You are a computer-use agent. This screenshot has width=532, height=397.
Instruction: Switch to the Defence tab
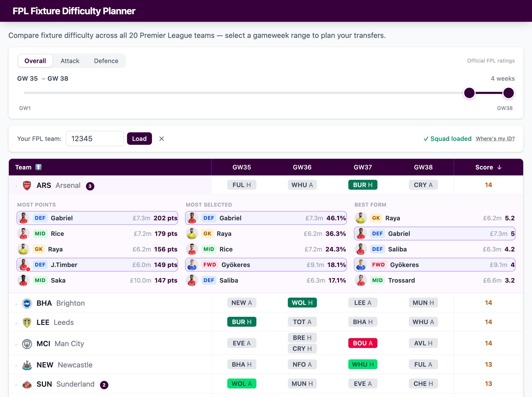[x=106, y=61]
